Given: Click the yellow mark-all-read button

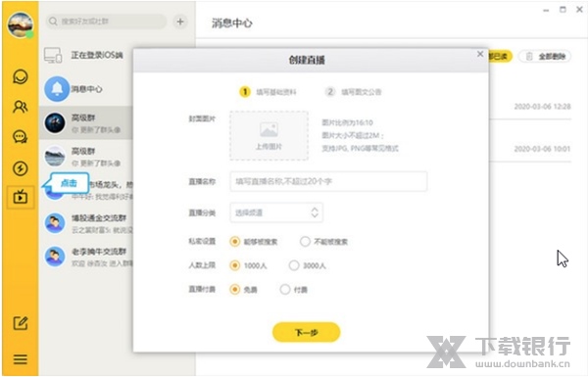Looking at the screenshot, I should (500, 57).
